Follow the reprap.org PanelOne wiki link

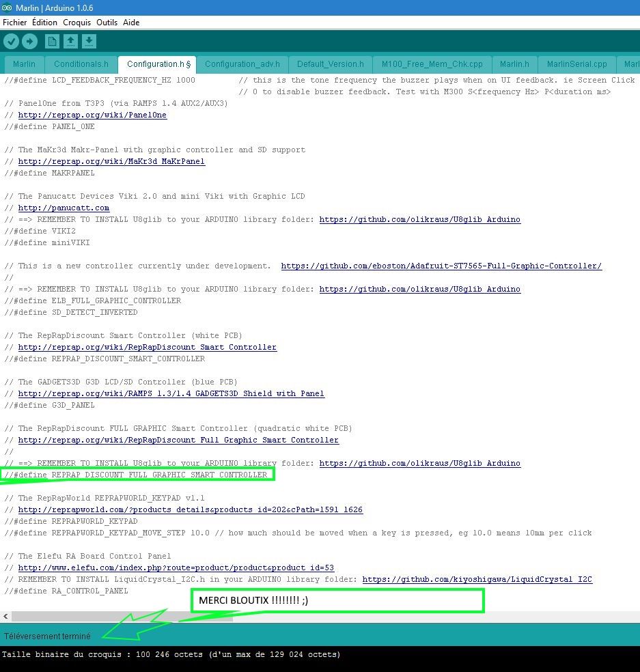(x=92, y=115)
